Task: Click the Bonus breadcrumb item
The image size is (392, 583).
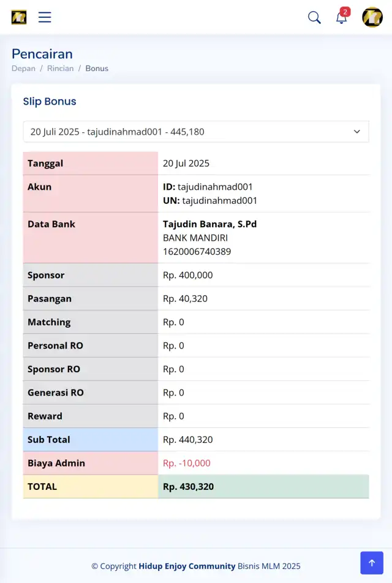Action: click(97, 69)
